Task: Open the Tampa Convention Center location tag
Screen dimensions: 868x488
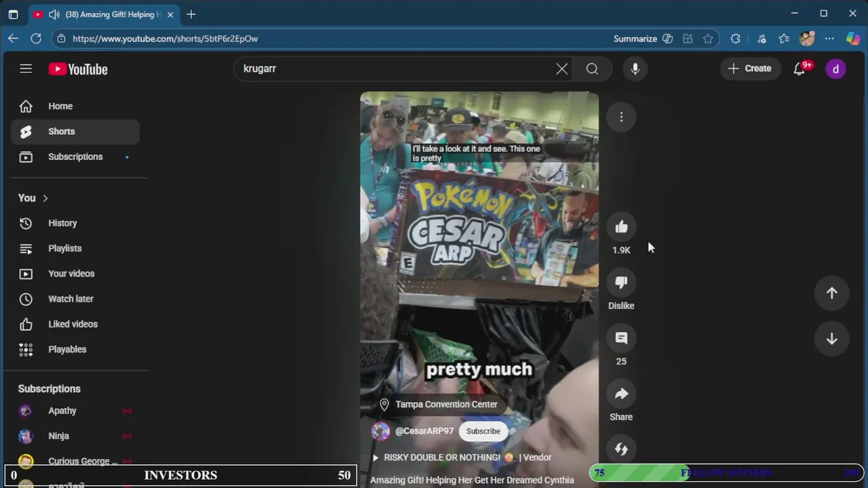Action: [x=439, y=405]
